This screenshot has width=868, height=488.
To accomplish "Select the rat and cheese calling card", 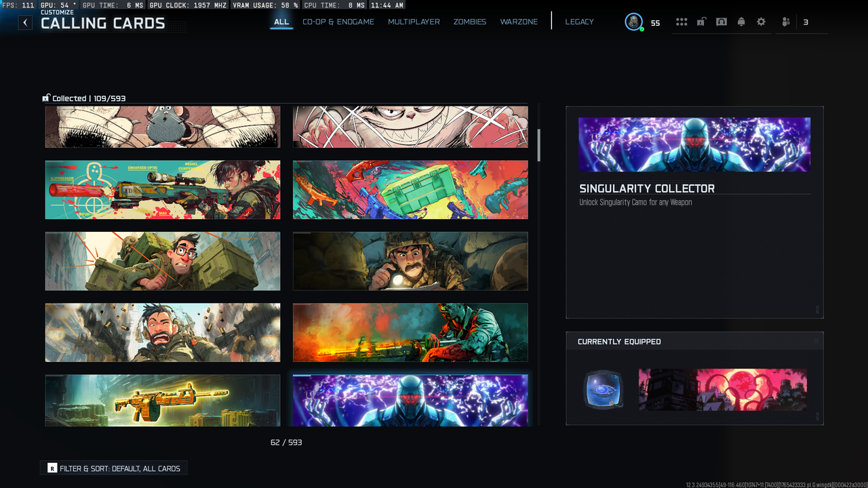I will pyautogui.click(x=163, y=127).
